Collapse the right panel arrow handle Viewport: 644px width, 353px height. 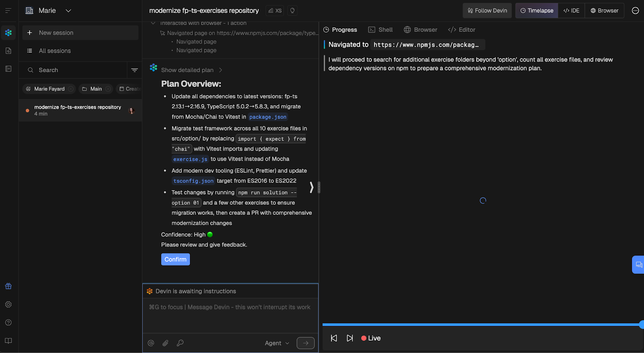pyautogui.click(x=312, y=187)
